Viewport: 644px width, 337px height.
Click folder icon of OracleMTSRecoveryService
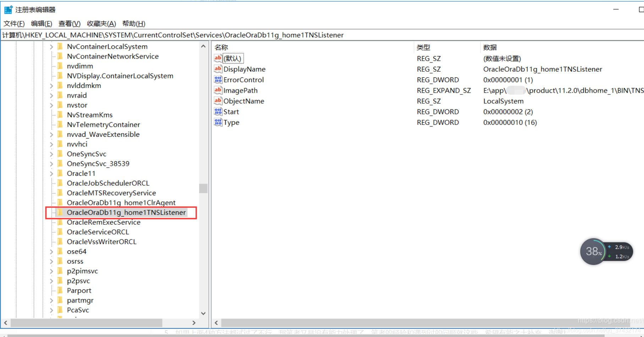[x=60, y=193]
